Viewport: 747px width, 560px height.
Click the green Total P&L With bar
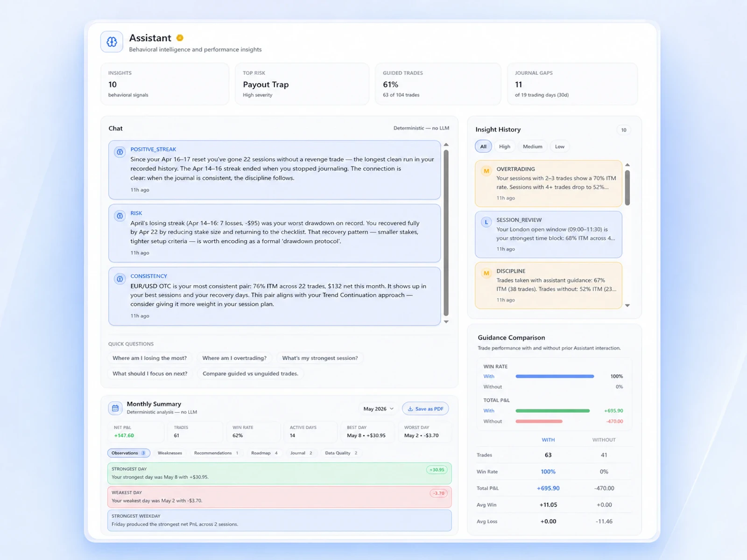click(553, 411)
